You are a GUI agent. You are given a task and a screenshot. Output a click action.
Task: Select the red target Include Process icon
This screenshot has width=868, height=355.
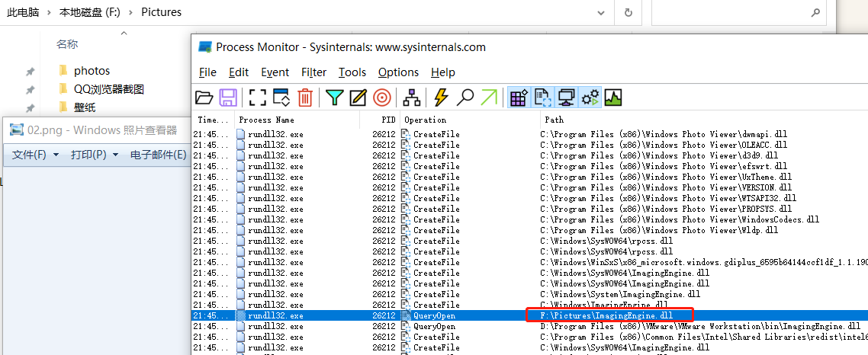tap(382, 98)
